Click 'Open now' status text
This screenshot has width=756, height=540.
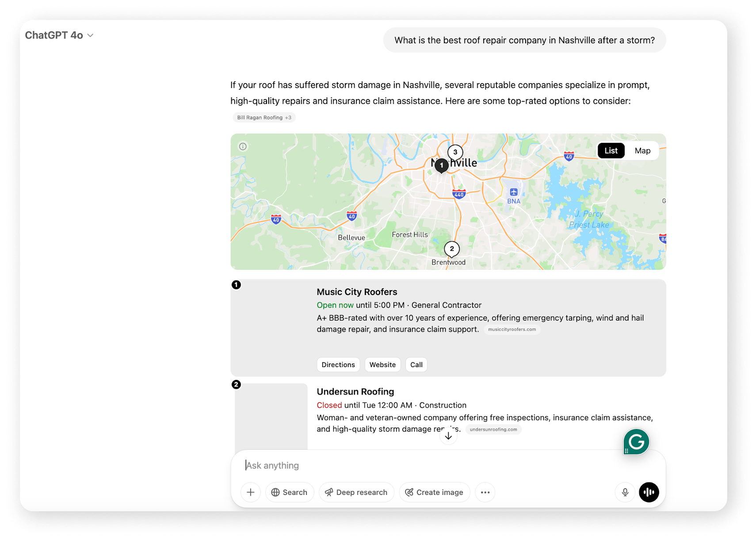[335, 305]
